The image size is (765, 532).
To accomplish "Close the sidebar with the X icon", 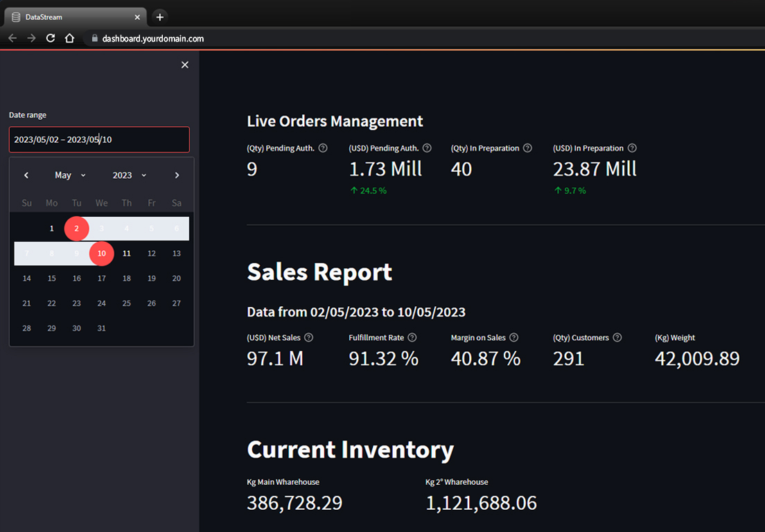I will pos(184,64).
